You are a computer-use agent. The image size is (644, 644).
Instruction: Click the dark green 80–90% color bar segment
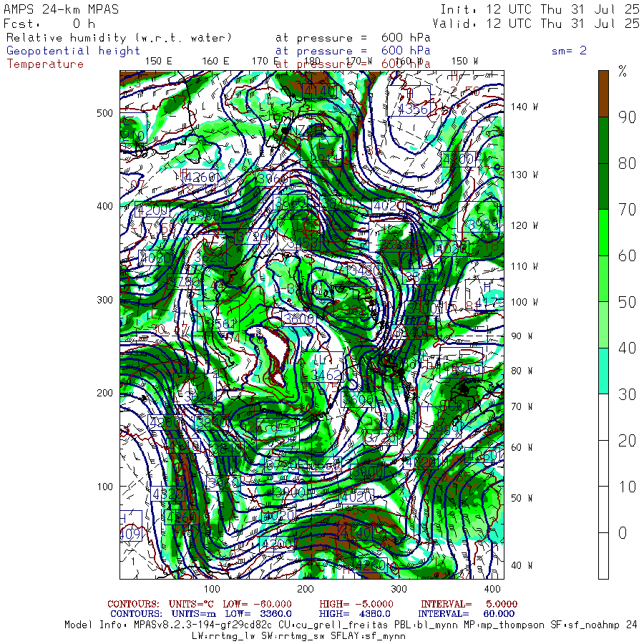[603, 140]
